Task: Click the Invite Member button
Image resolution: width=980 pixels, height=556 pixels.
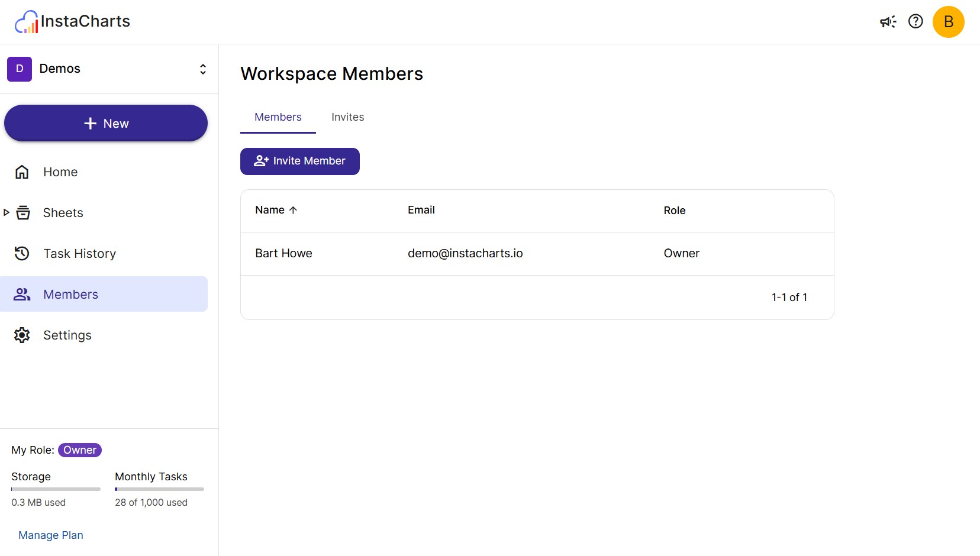Action: tap(299, 161)
